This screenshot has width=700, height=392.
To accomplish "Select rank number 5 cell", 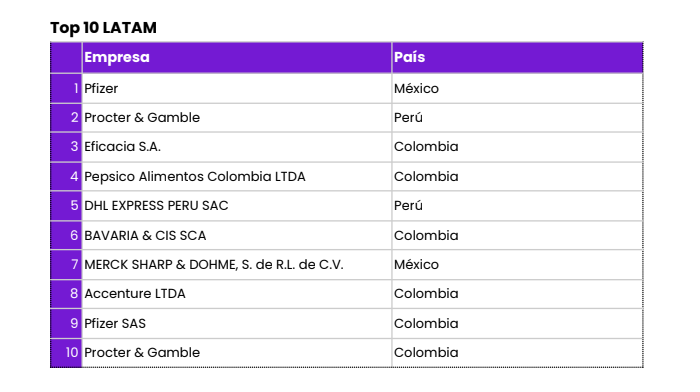I will [66, 206].
